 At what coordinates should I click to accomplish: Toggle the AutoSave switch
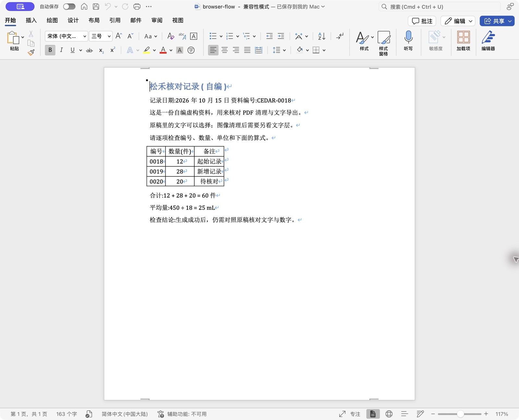pos(69,6)
